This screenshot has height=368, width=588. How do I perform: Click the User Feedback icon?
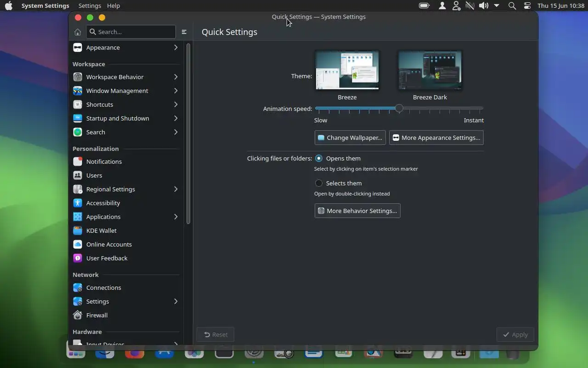coord(78,258)
